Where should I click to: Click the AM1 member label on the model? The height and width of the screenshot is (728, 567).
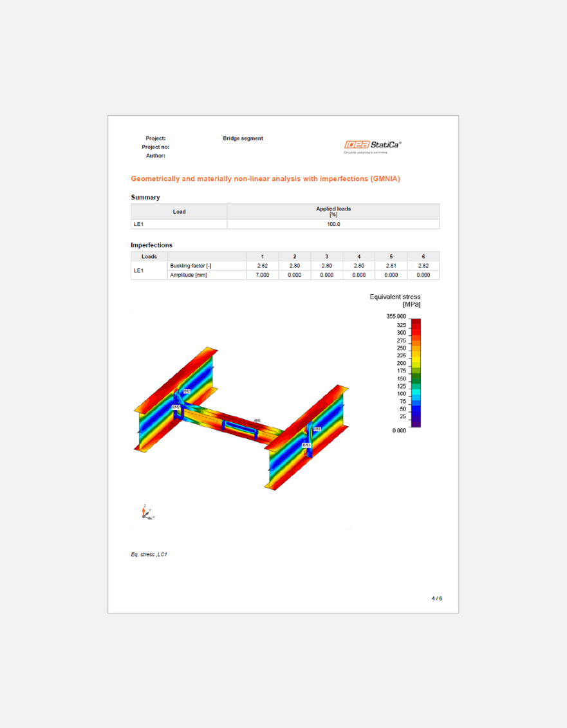tap(257, 420)
